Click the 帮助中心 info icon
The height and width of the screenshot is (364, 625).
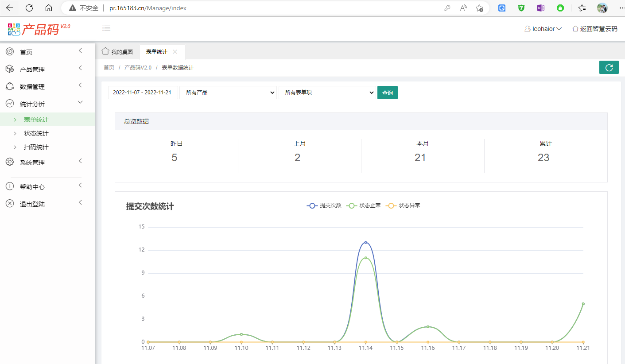[x=10, y=186]
